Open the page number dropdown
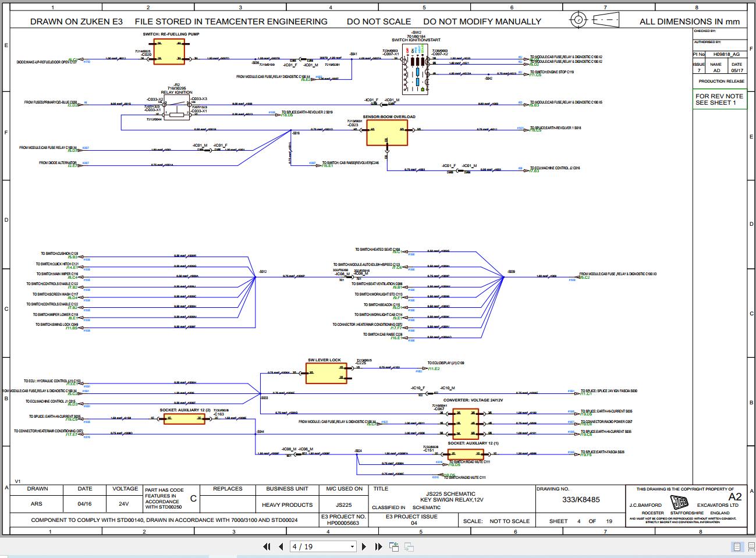This screenshot has height=558, width=756. coord(352,546)
